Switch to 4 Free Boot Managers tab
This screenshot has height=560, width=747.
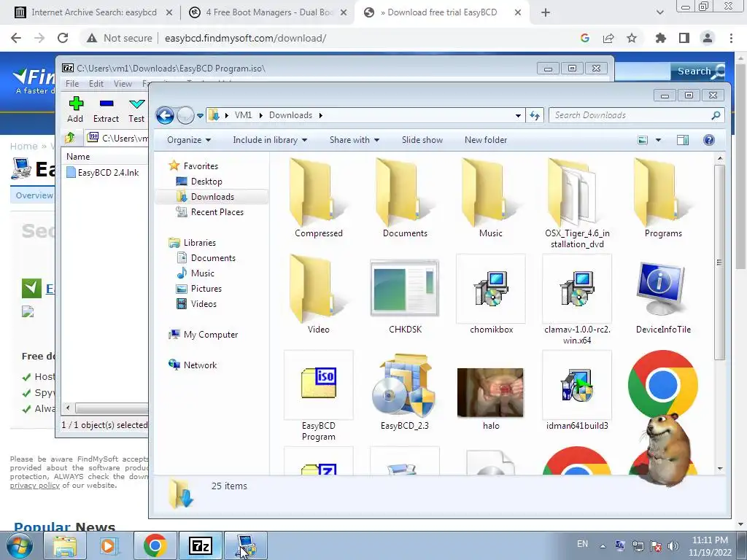tap(268, 12)
